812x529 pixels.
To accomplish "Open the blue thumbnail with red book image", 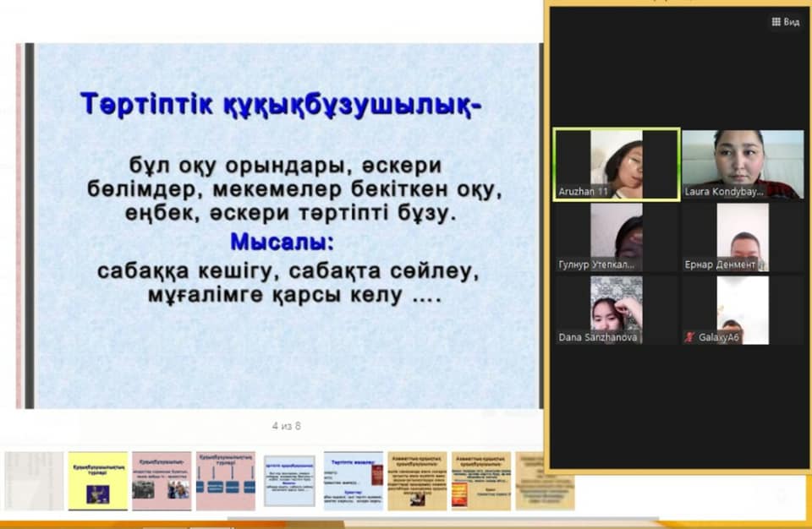I will pyautogui.click(x=354, y=481).
